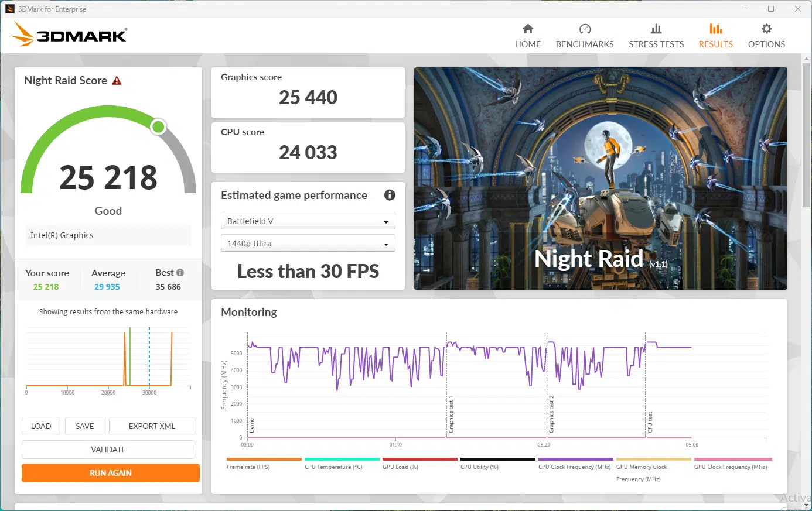Click the Monitoring heading

249,312
